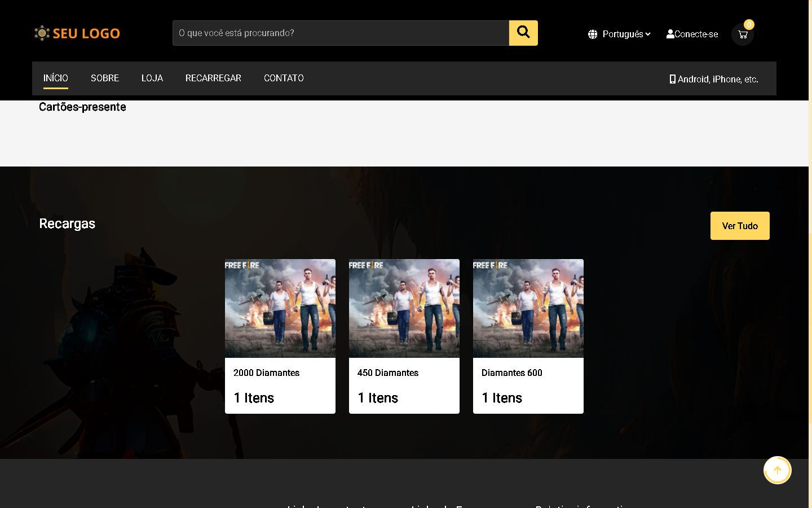Open the 2000 Diamantes product image
Image resolution: width=812 pixels, height=508 pixels.
tap(280, 308)
